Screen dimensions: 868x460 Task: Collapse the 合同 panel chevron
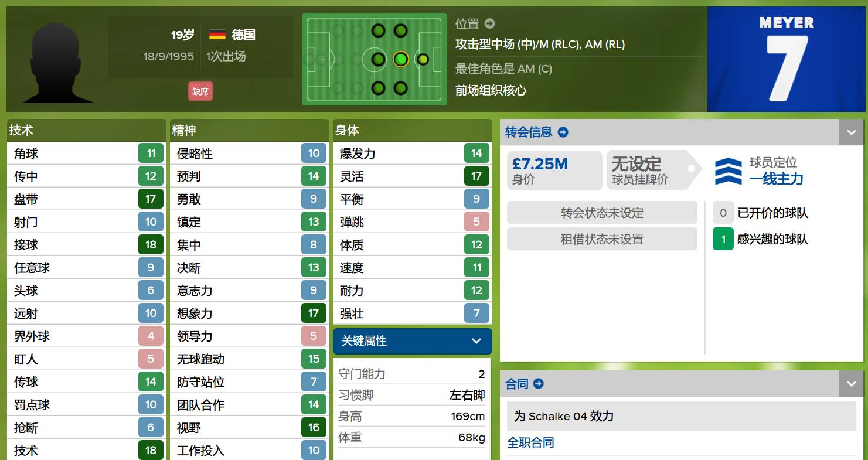tap(851, 384)
